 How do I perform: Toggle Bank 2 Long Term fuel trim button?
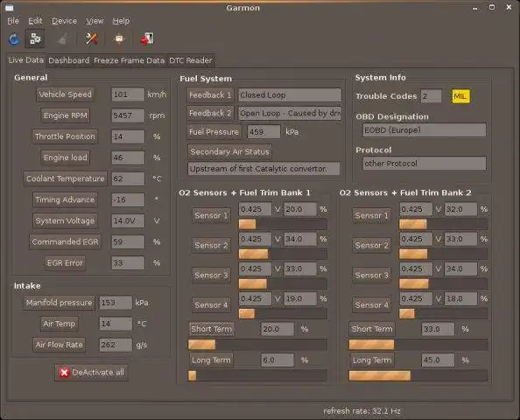click(372, 360)
